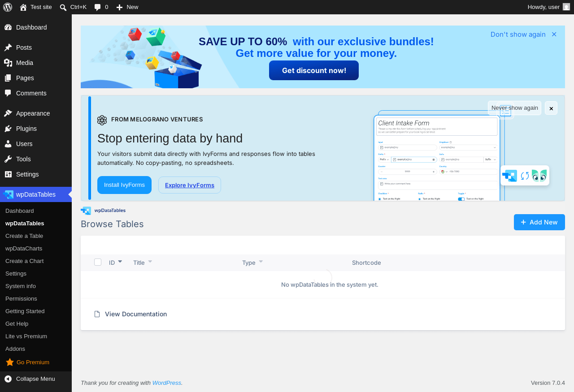
Task: Click the Melograno Ventures flower logo
Action: coord(102,120)
